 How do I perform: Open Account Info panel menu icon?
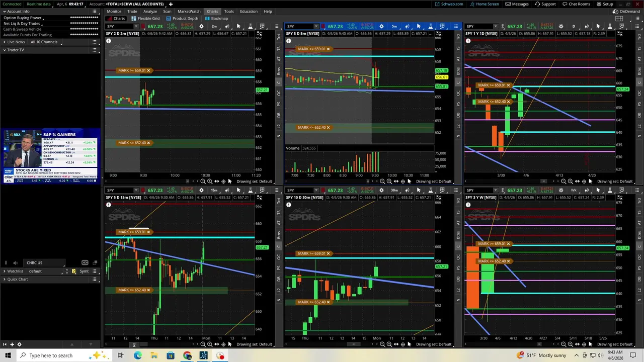[x=94, y=11]
